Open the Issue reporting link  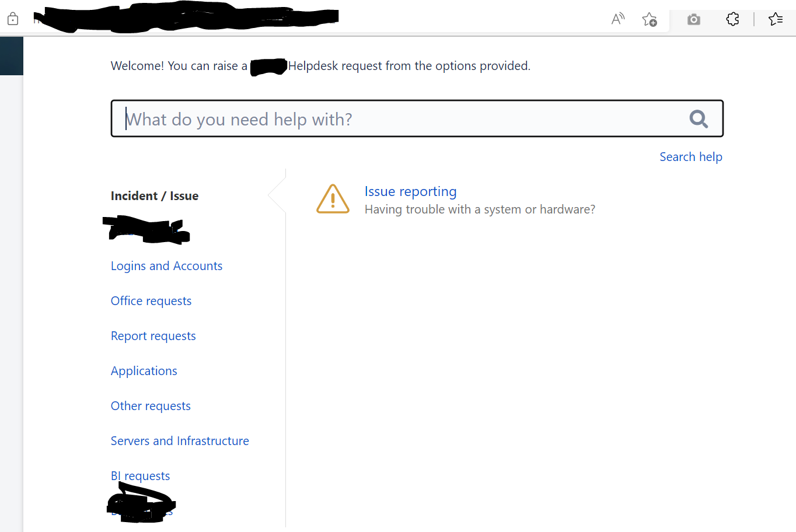pos(410,191)
